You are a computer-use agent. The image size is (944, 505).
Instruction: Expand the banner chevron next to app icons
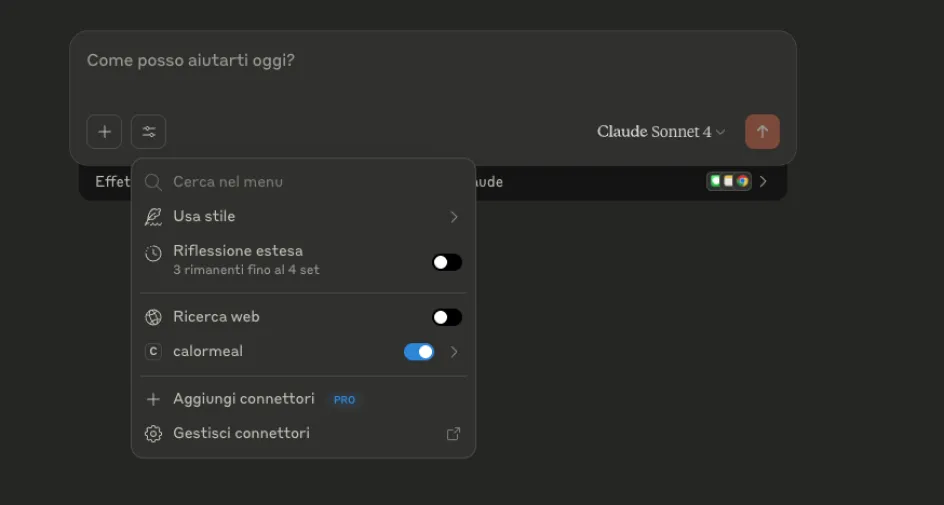tap(764, 182)
